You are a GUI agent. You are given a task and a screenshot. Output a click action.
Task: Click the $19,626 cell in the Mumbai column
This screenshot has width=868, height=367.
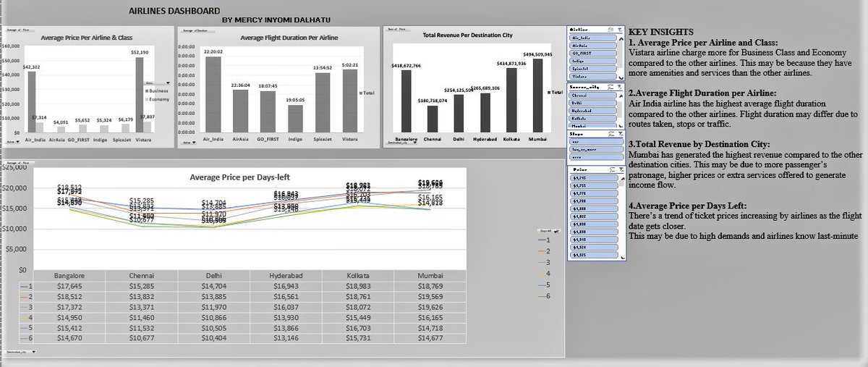pos(430,307)
